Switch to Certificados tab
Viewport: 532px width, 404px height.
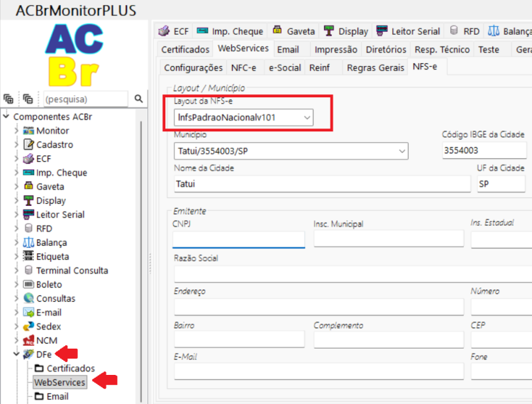click(x=185, y=50)
